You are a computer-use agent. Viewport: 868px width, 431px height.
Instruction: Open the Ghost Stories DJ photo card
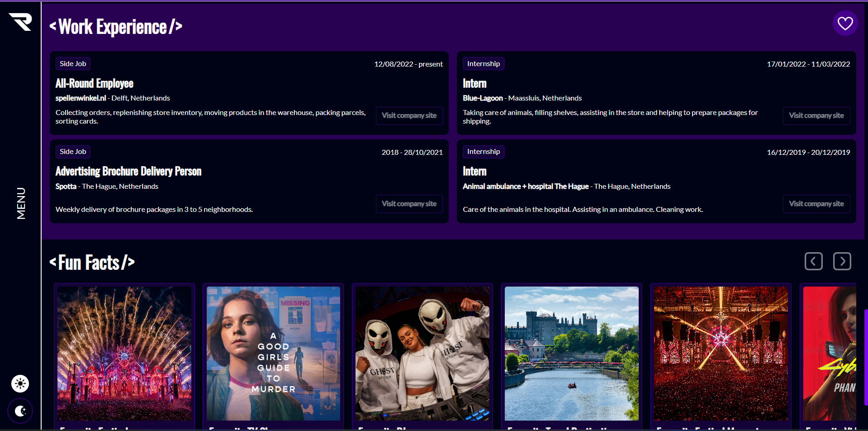(x=422, y=354)
